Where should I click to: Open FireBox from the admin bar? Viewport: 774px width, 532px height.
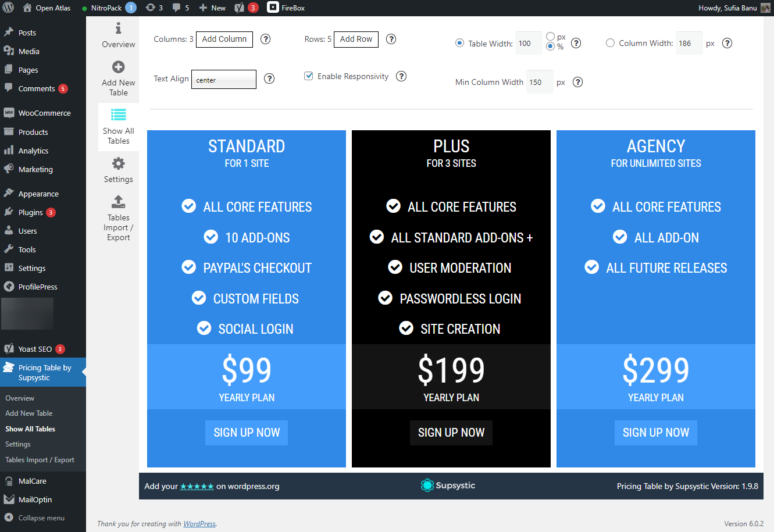click(286, 8)
